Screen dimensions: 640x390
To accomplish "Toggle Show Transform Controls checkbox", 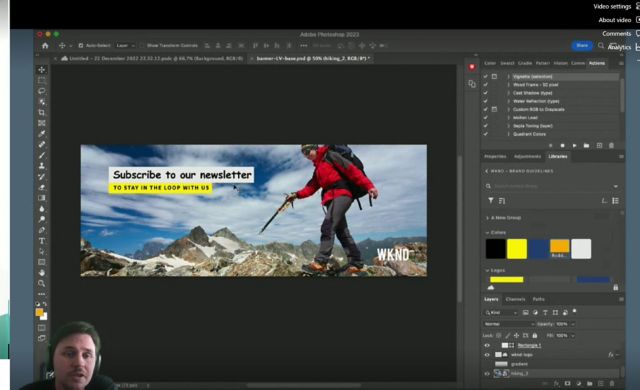I will point(142,46).
